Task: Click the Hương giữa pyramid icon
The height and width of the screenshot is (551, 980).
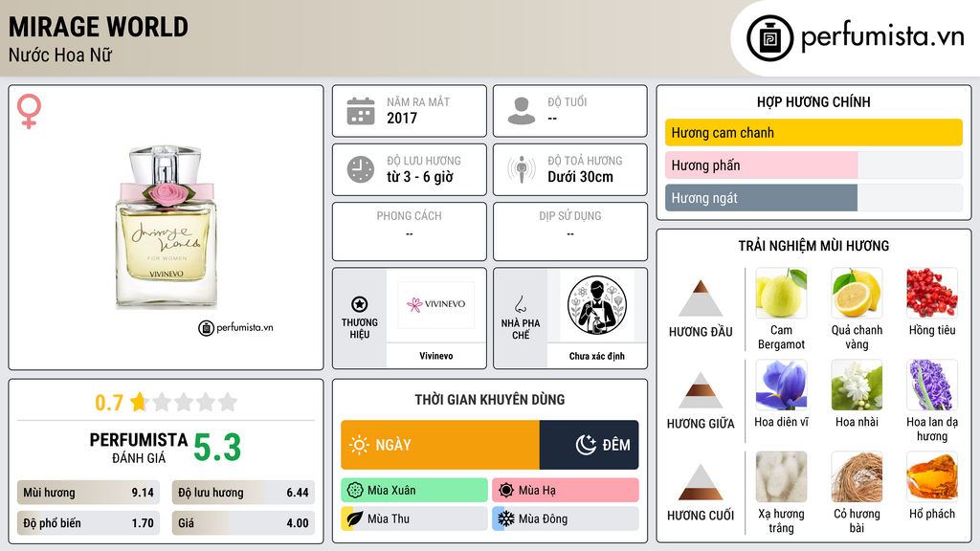Action: coord(701,390)
